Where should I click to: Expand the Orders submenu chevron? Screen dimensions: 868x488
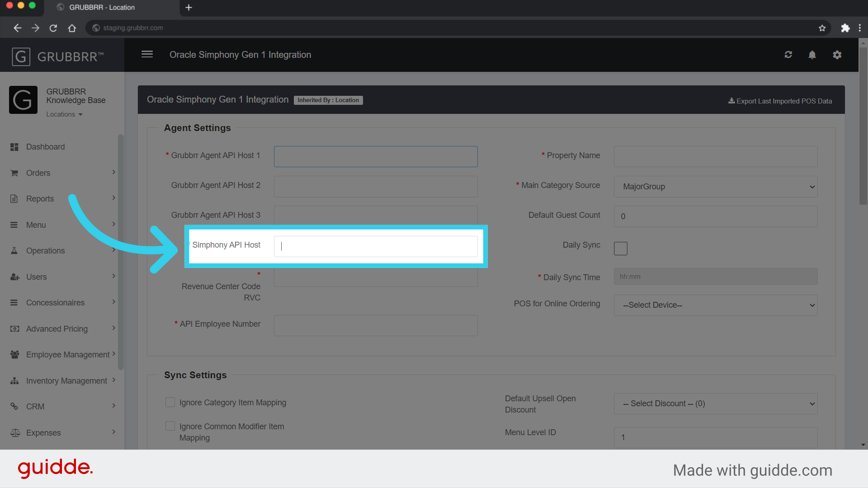point(113,172)
